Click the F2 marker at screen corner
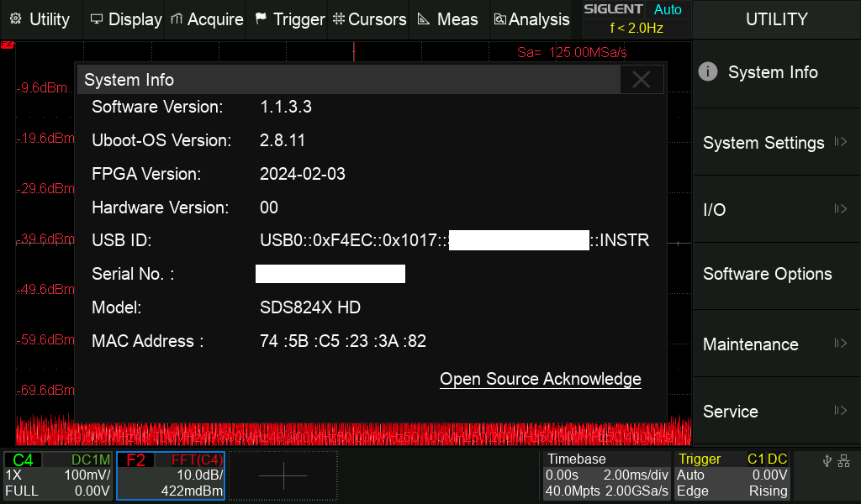 click(7, 45)
